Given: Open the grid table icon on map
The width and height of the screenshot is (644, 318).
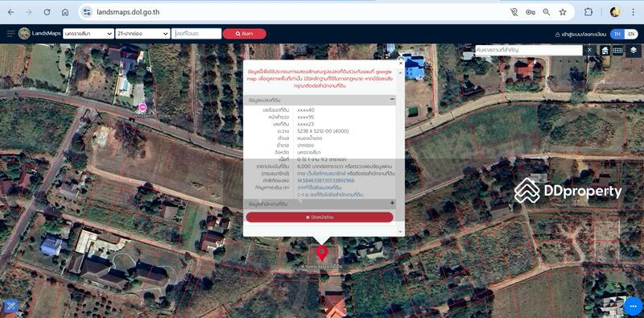Looking at the screenshot, I should 617,51.
